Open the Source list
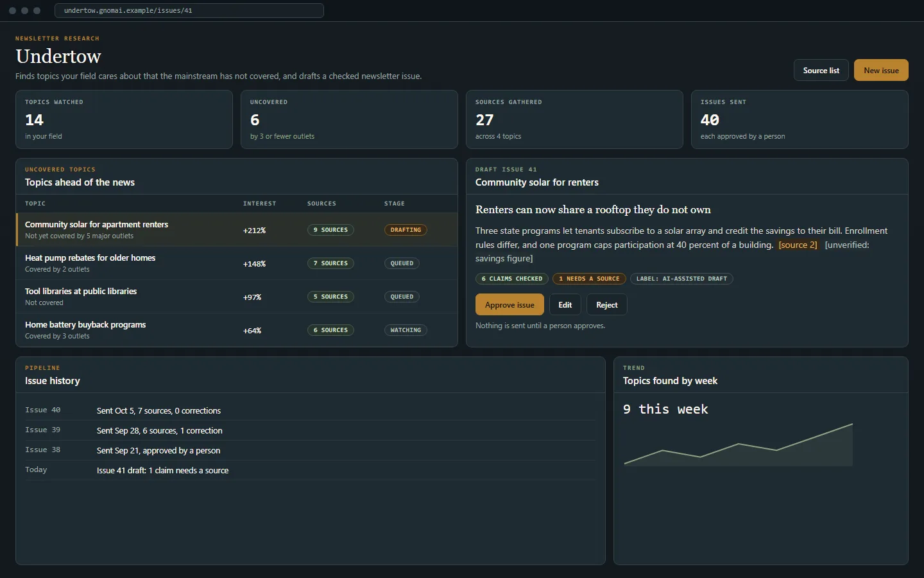Image resolution: width=924 pixels, height=578 pixels. point(821,71)
